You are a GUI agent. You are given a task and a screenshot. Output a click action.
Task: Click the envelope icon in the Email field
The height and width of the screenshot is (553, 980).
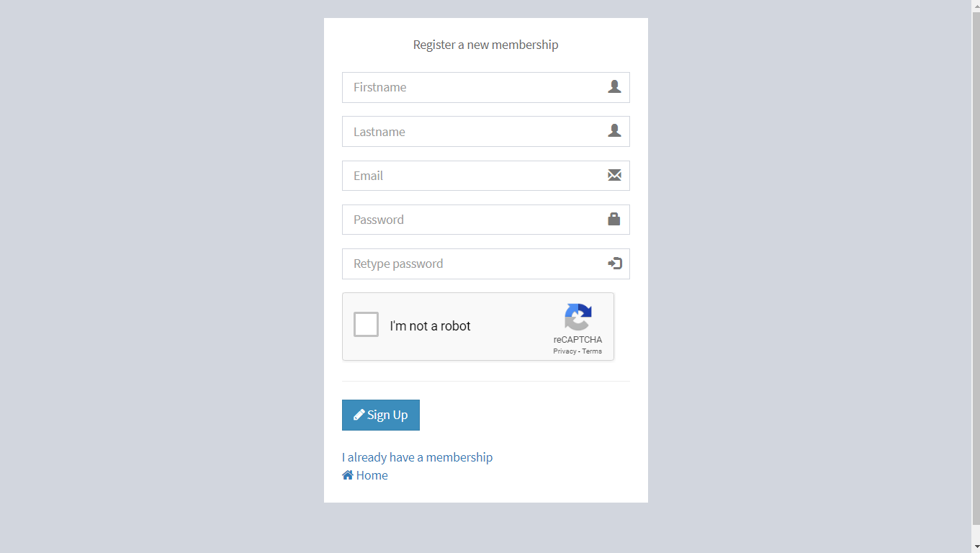[x=614, y=175]
